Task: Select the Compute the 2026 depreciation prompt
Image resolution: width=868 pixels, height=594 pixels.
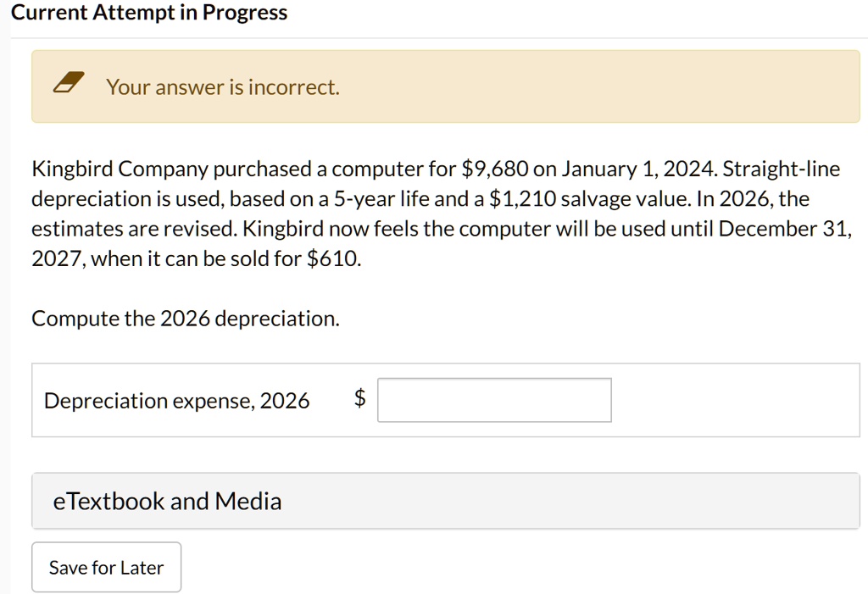Action: (x=185, y=318)
